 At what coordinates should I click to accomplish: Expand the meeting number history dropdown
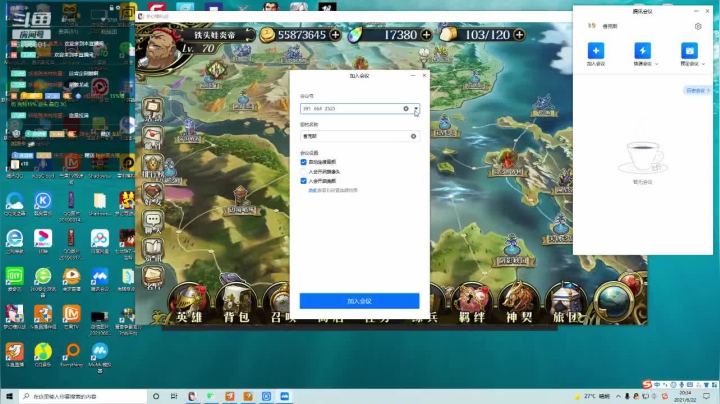416,109
